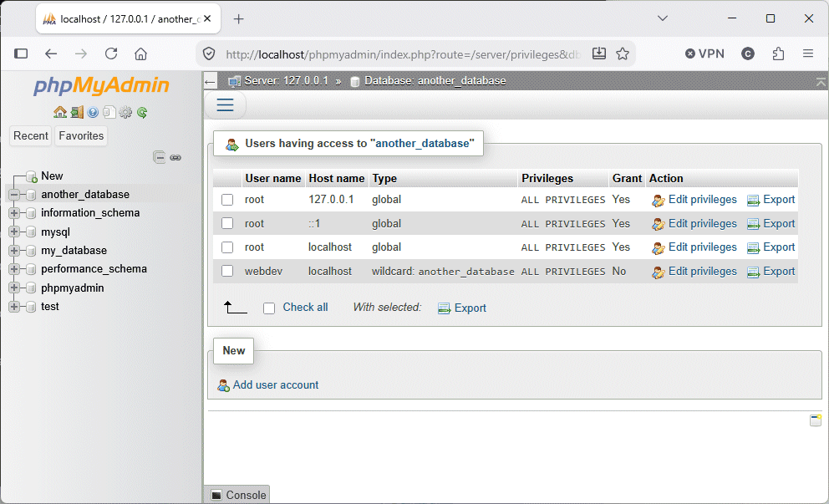This screenshot has width=829, height=504.
Task: Switch to the Favorites tab
Action: (81, 136)
